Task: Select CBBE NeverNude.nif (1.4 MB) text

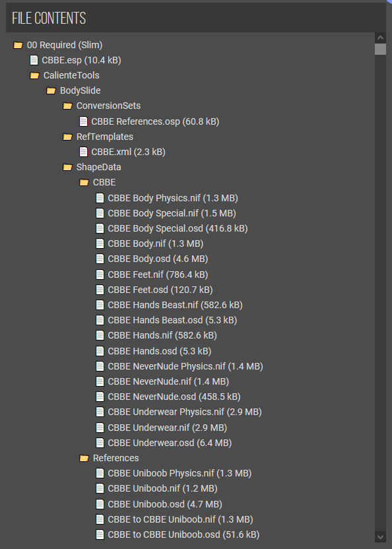Action: 168,381
